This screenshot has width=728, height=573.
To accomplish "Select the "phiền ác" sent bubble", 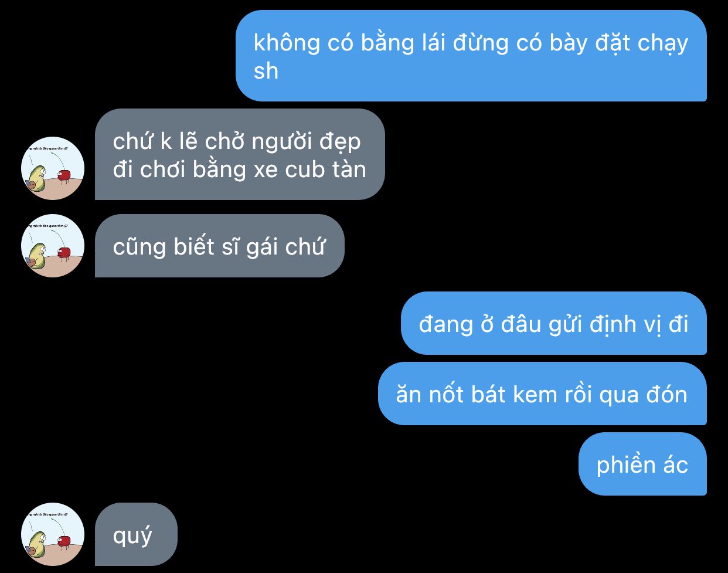I will [642, 464].
